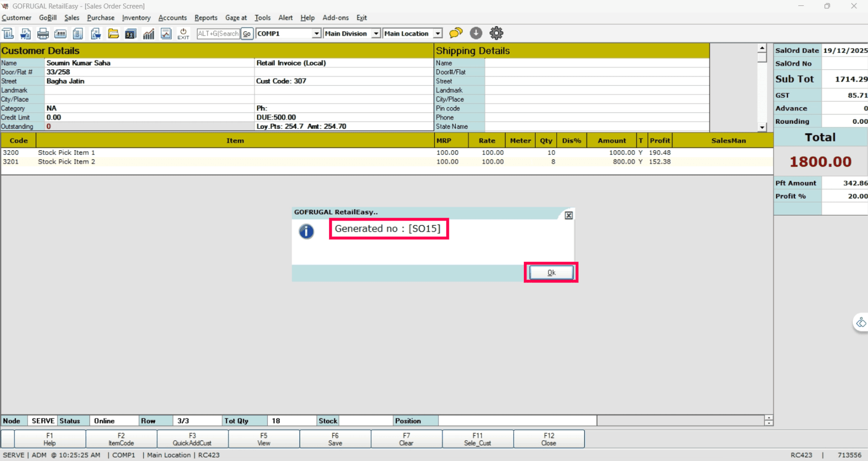
Task: Open the Gaze at menu
Action: tap(236, 18)
